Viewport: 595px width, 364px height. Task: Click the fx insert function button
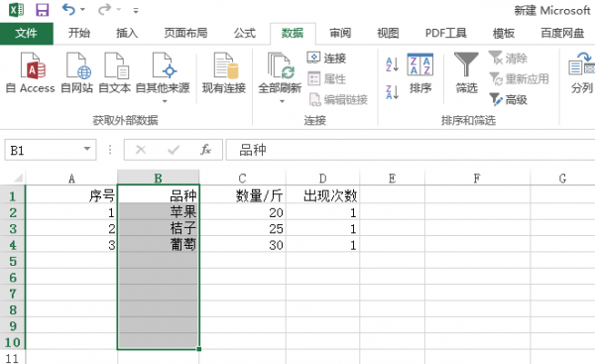pos(205,150)
